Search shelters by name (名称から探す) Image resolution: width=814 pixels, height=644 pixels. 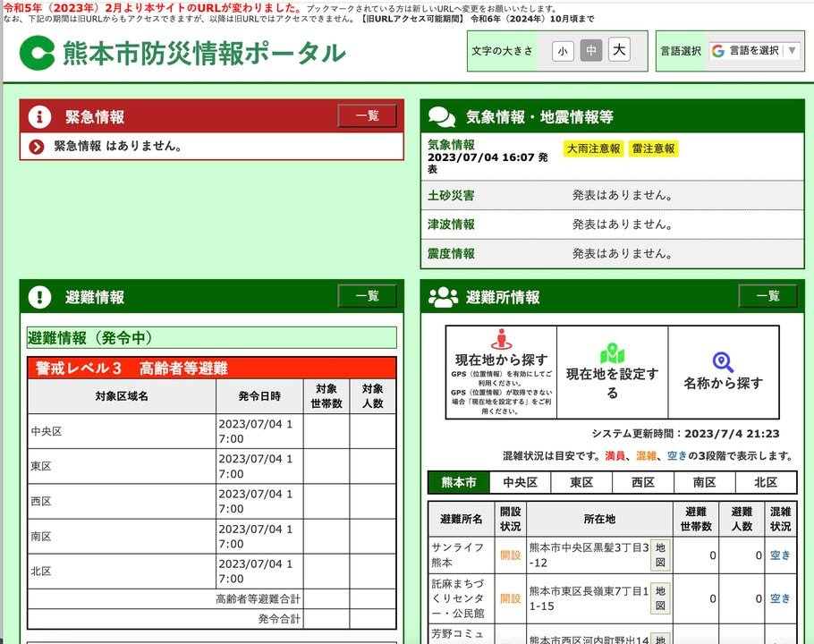[x=723, y=372]
